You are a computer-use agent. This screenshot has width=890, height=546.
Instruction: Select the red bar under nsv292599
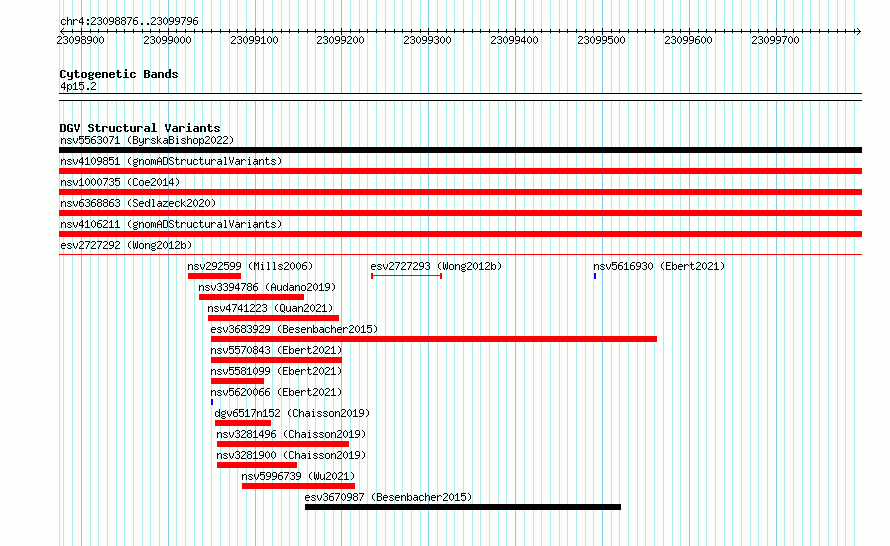(215, 276)
